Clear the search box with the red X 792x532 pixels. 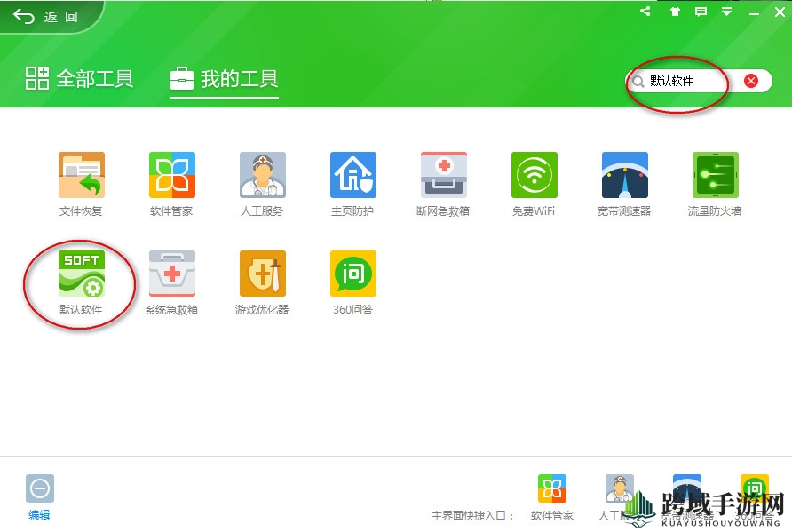tap(751, 81)
